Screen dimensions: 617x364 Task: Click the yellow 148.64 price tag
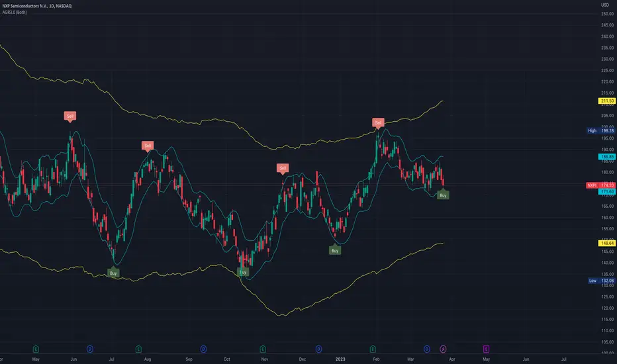(x=607, y=243)
